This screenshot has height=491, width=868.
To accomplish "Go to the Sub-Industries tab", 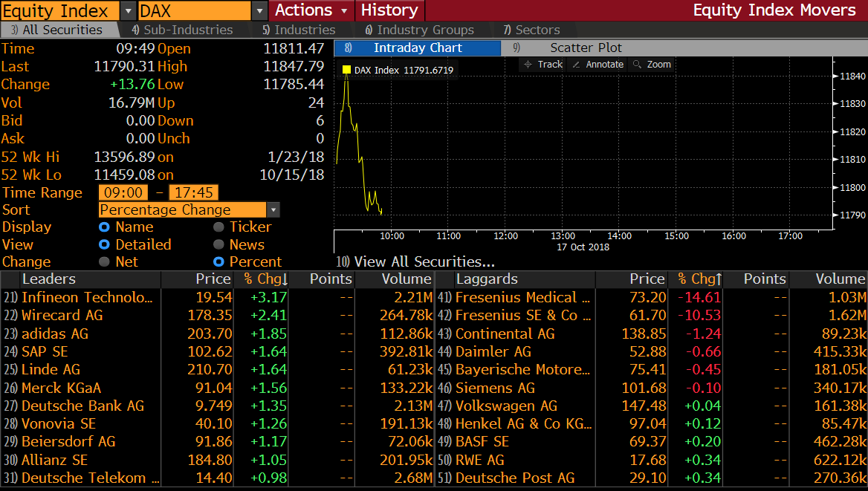I will tap(182, 30).
